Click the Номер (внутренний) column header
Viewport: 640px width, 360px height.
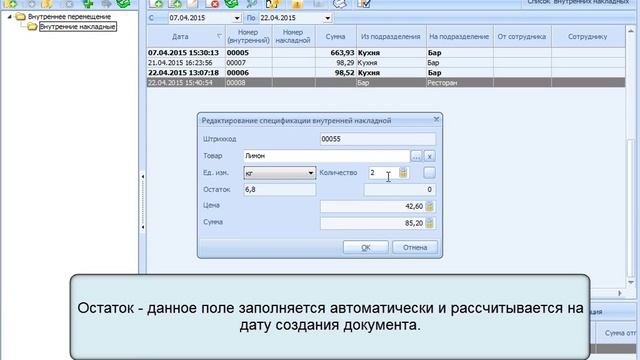[x=249, y=36]
